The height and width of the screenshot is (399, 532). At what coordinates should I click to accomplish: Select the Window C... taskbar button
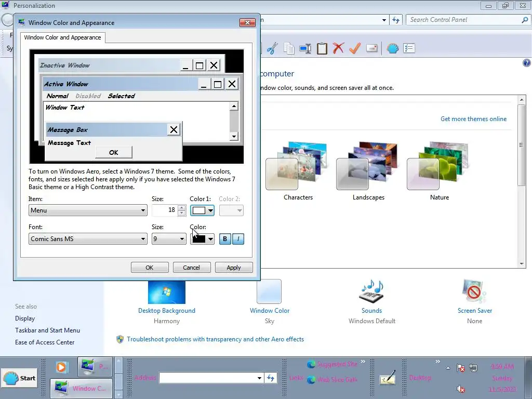81,389
